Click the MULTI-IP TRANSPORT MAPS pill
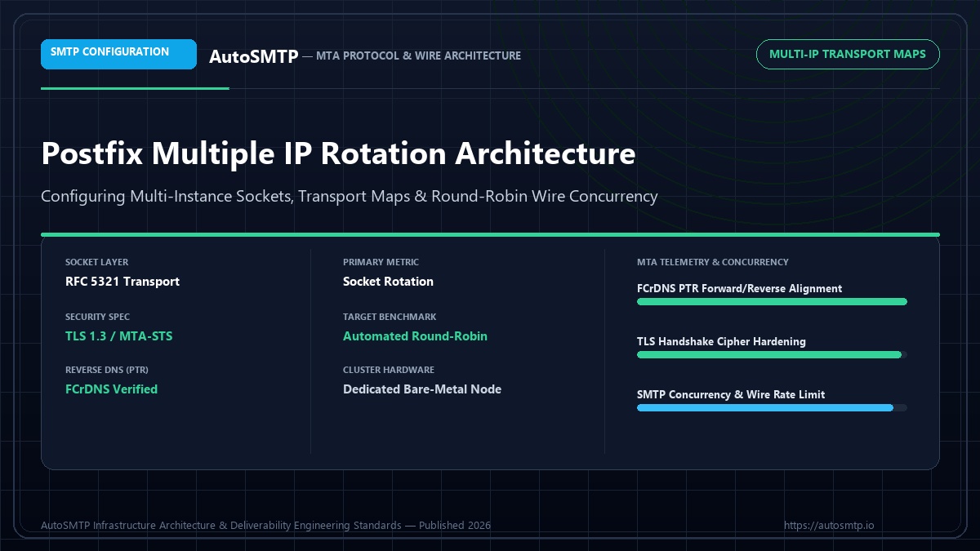 (849, 54)
